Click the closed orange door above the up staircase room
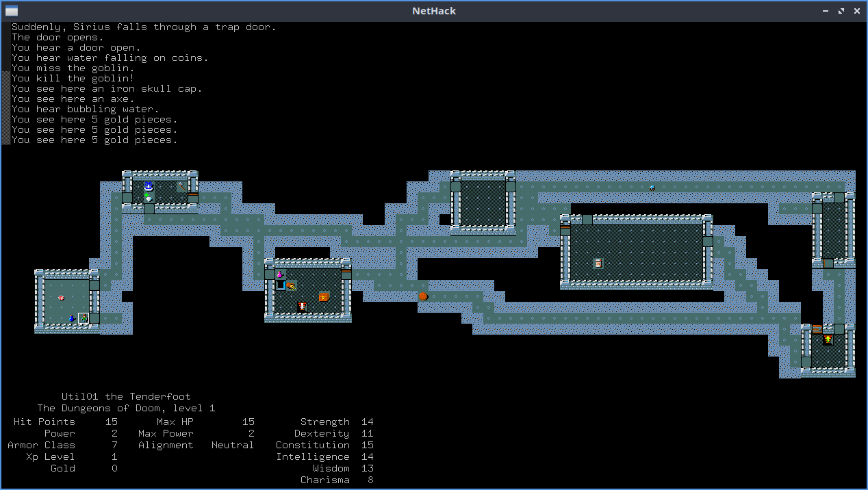The image size is (868, 490). pyautogui.click(x=817, y=329)
